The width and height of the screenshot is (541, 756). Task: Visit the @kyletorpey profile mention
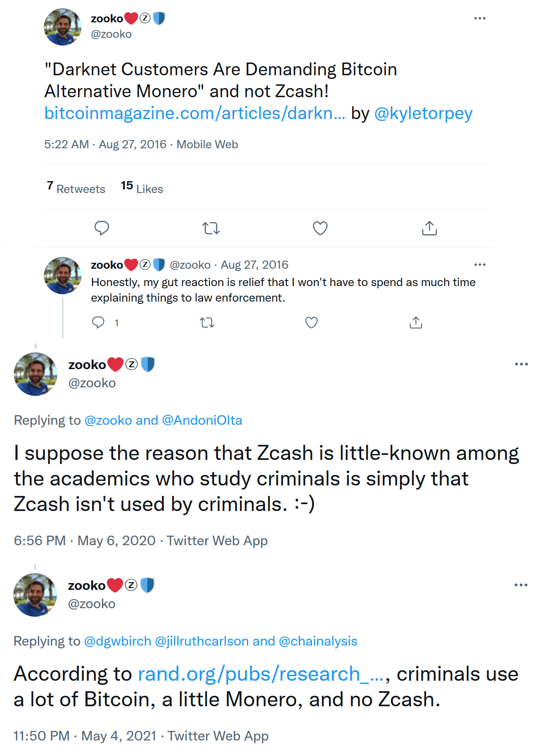click(423, 113)
